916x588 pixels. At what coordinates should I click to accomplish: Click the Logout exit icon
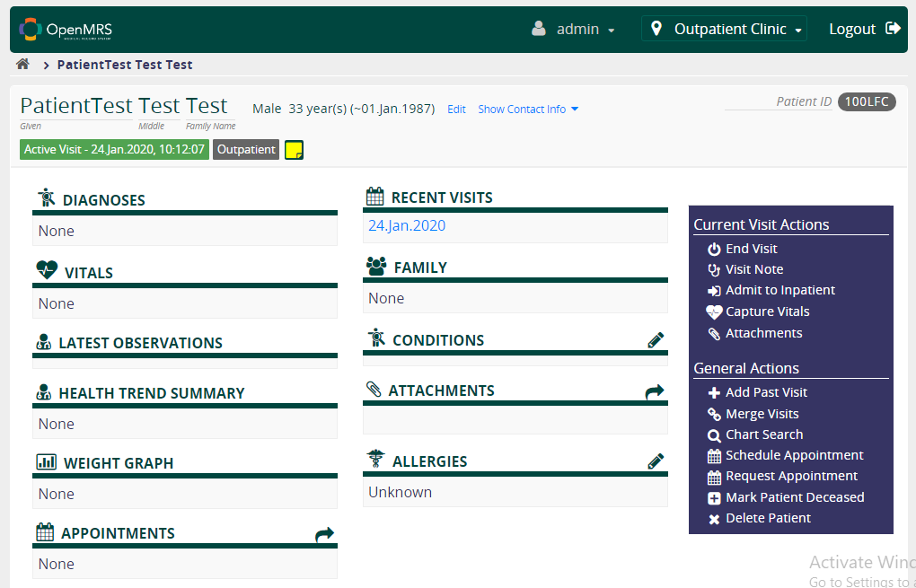click(x=894, y=29)
